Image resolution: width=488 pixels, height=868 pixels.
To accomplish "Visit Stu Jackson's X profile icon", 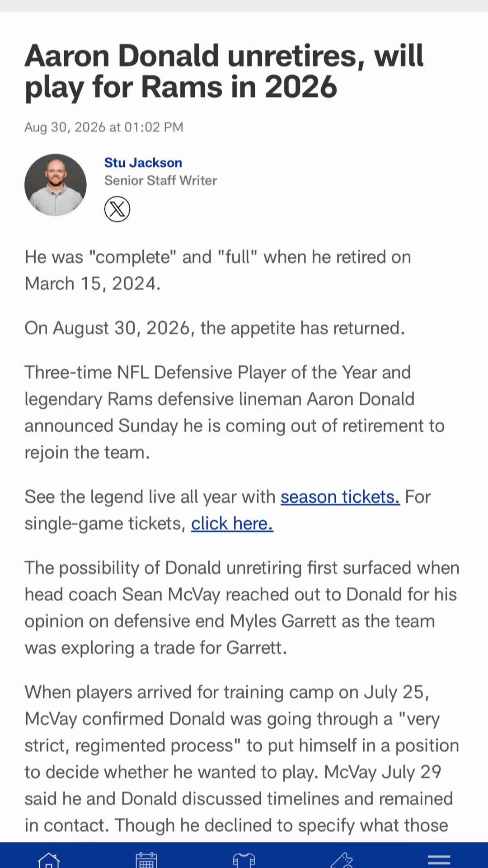I will pos(117,209).
